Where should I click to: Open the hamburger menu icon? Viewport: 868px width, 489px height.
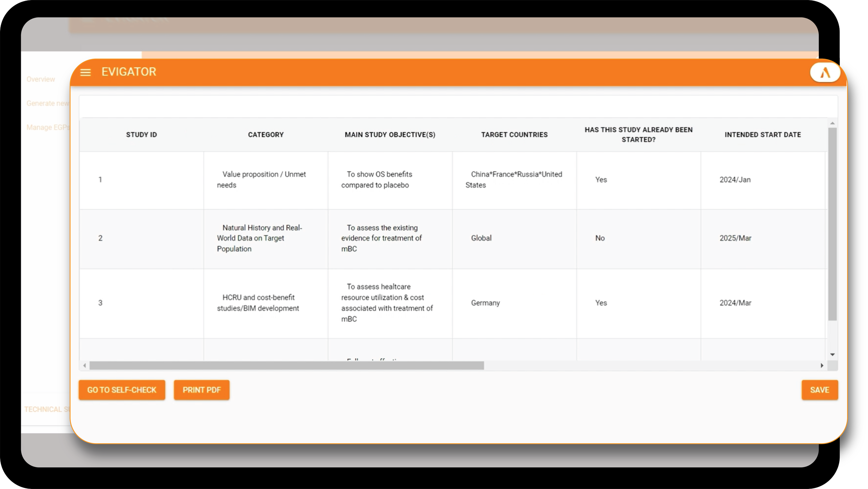85,72
